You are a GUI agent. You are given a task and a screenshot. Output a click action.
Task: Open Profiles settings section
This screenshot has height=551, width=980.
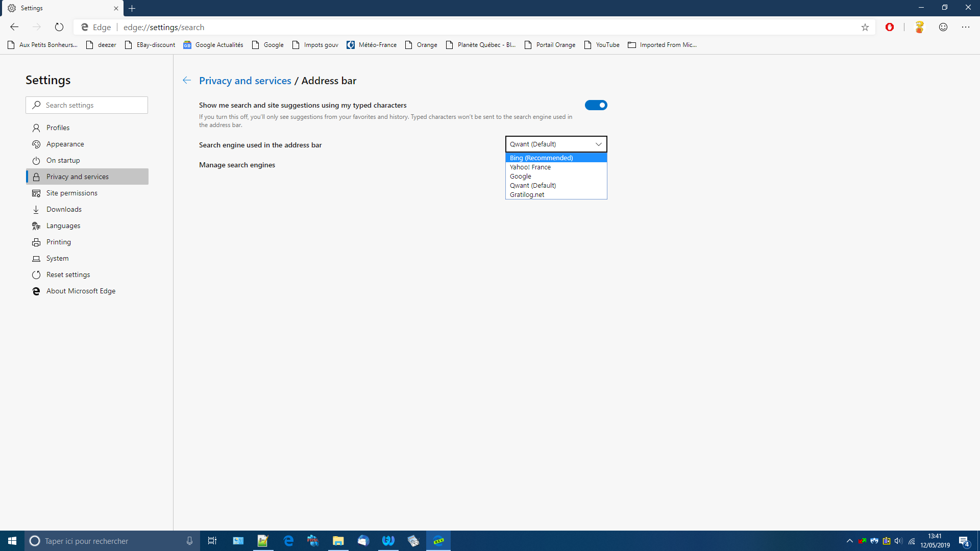point(87,128)
